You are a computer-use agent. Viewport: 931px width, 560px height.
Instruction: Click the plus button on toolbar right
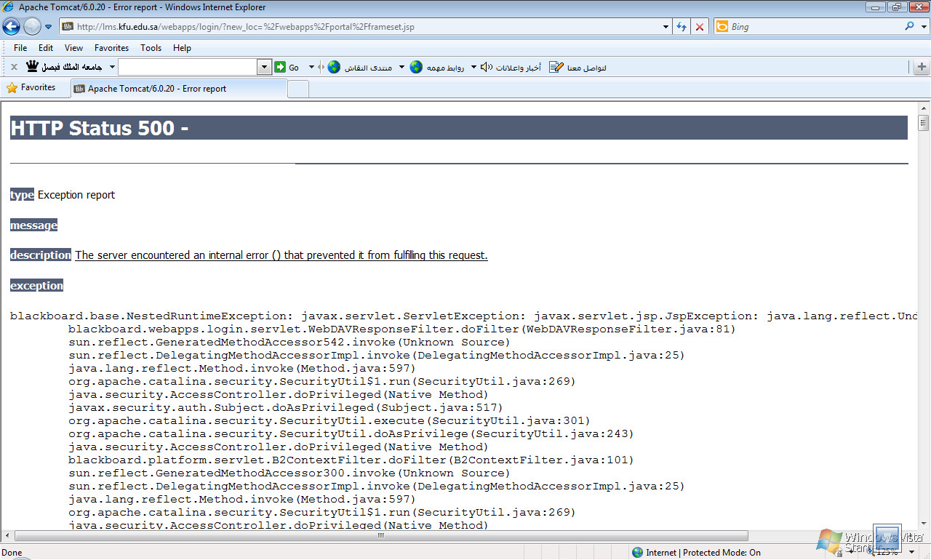(x=922, y=67)
